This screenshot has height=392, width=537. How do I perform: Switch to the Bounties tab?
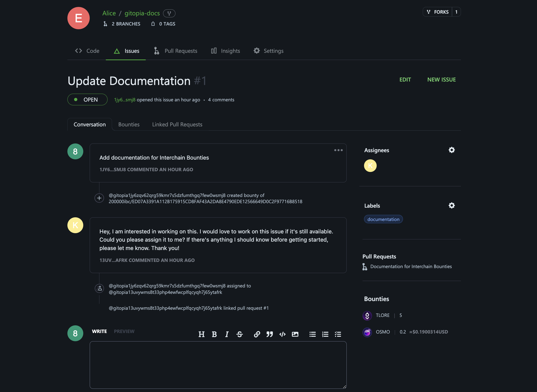(128, 124)
